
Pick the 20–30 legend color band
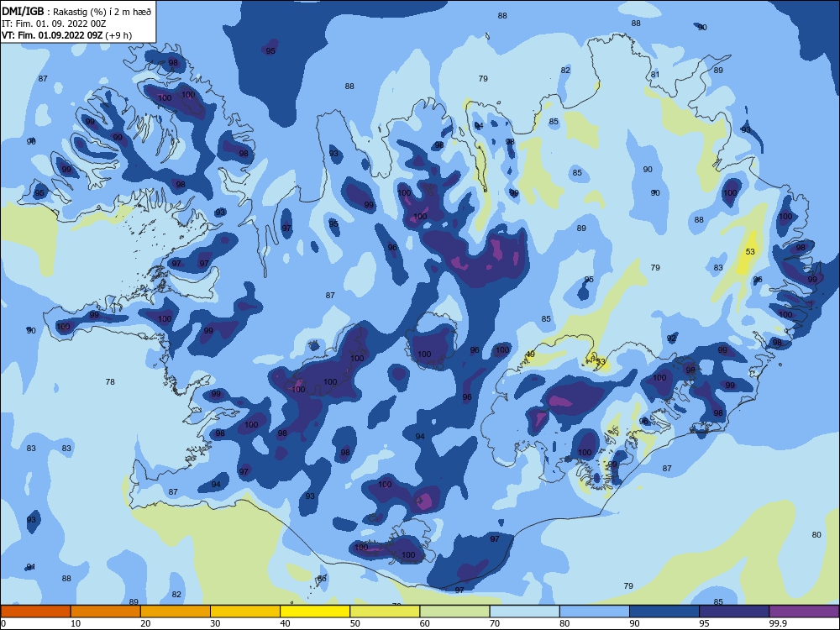point(176,612)
